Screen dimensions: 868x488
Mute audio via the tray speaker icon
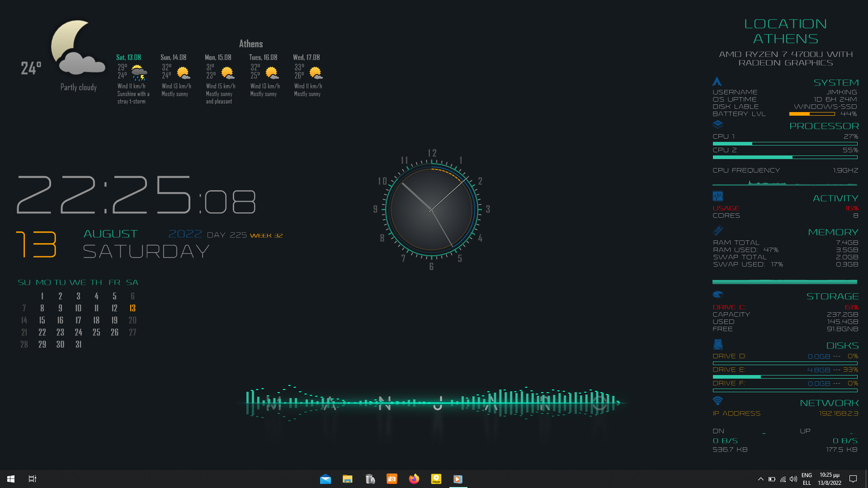coord(794,479)
